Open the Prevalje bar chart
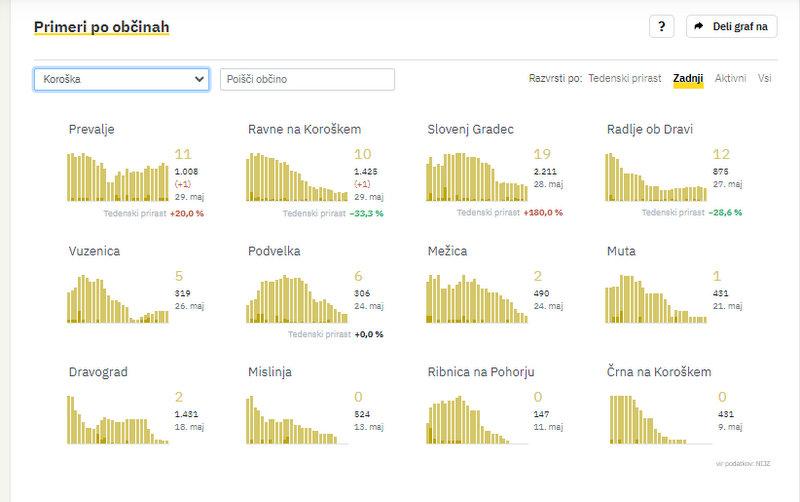This screenshot has height=502, width=800. [118, 176]
